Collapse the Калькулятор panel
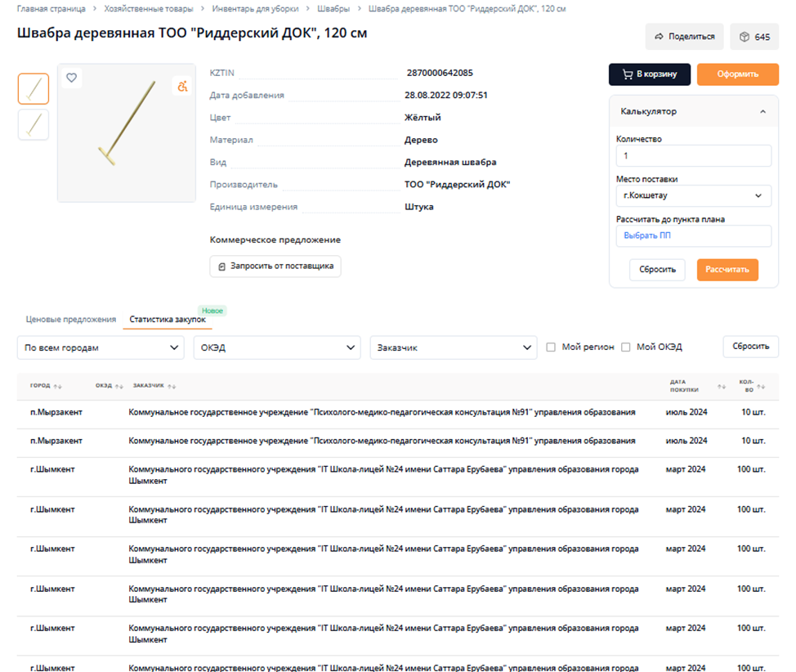This screenshot has height=672, width=796. [762, 111]
